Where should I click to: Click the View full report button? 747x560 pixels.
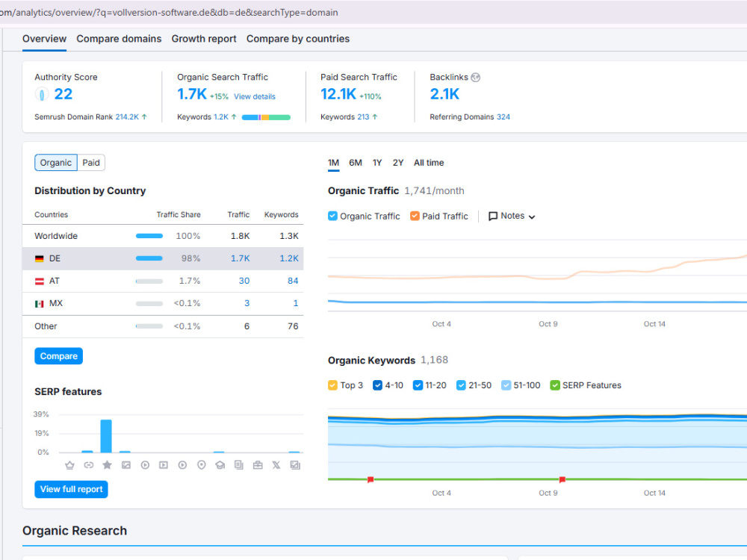click(x=72, y=490)
